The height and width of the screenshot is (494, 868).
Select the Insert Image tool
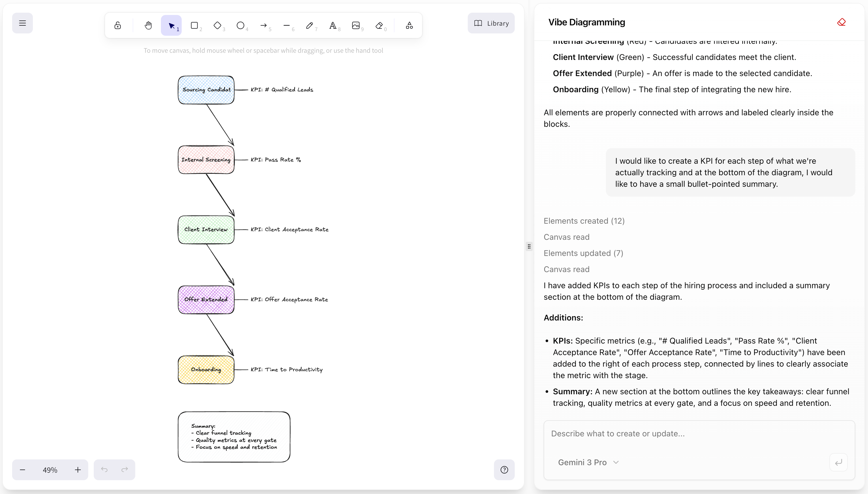pos(356,25)
